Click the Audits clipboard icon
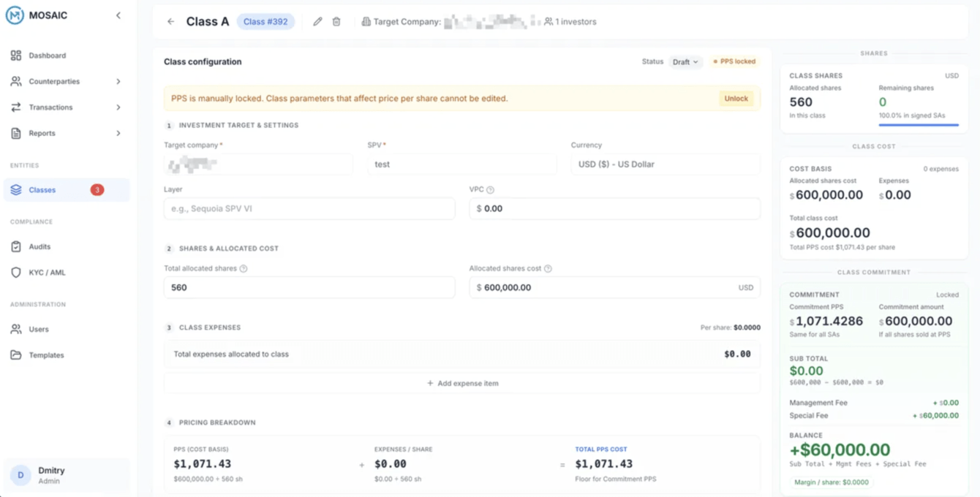The width and height of the screenshot is (980, 497). coord(16,247)
